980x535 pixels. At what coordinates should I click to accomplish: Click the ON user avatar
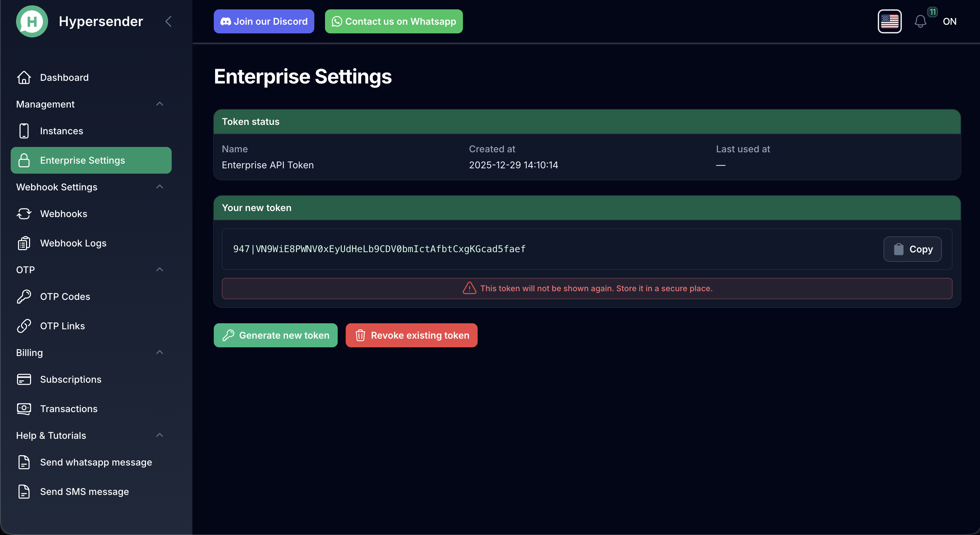click(x=950, y=21)
